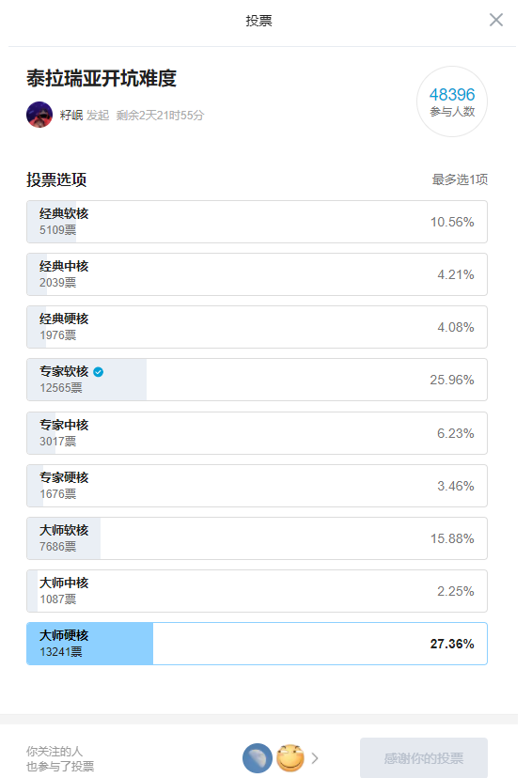
Task: Click the highlighted 大师硬核 option
Action: pyautogui.click(x=257, y=644)
